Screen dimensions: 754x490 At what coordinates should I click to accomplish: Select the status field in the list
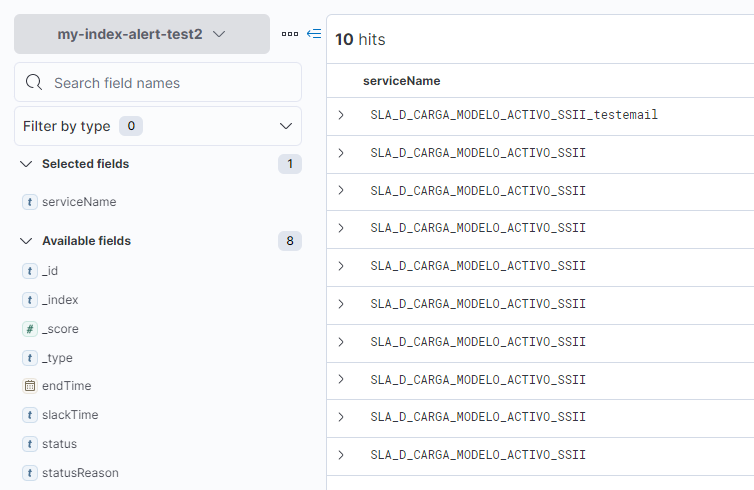point(59,444)
